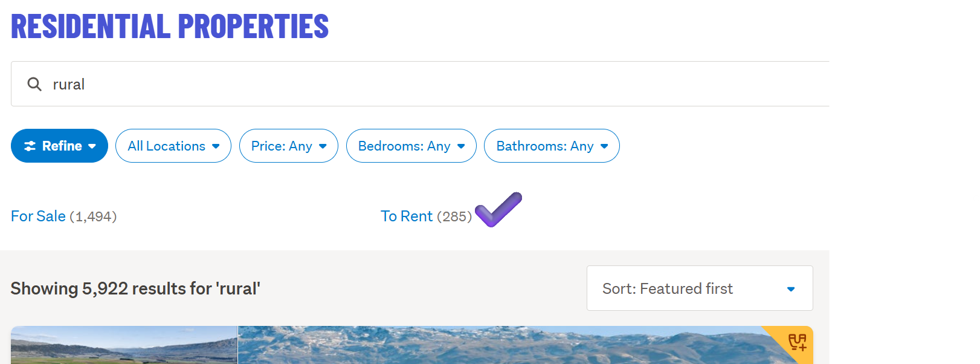
Task: Click the magnifying glass search icon
Action: pos(34,84)
